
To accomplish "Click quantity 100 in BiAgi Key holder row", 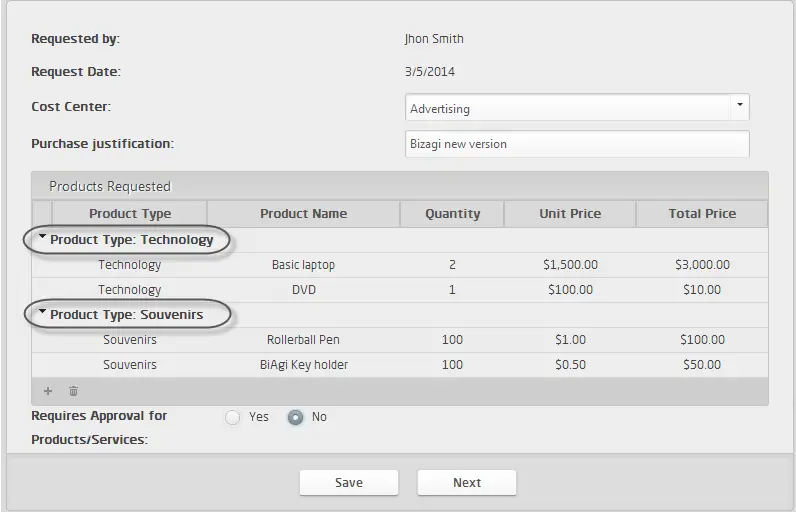I will pos(452,365).
